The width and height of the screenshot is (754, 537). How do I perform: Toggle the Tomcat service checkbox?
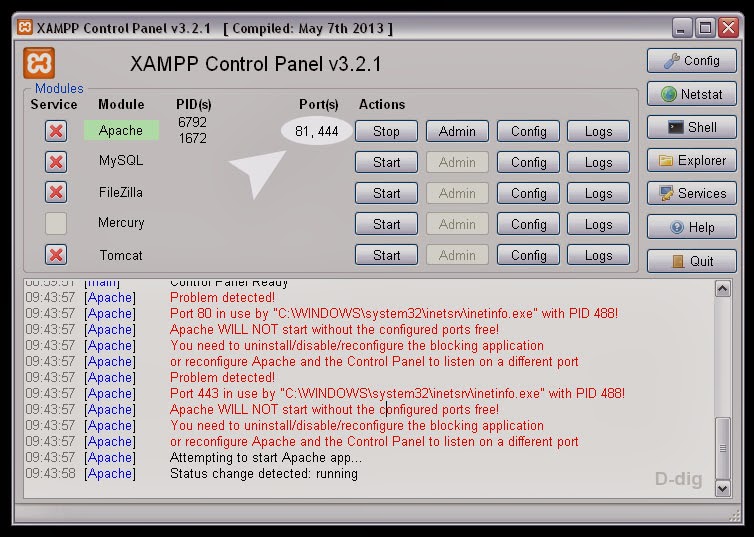56,255
